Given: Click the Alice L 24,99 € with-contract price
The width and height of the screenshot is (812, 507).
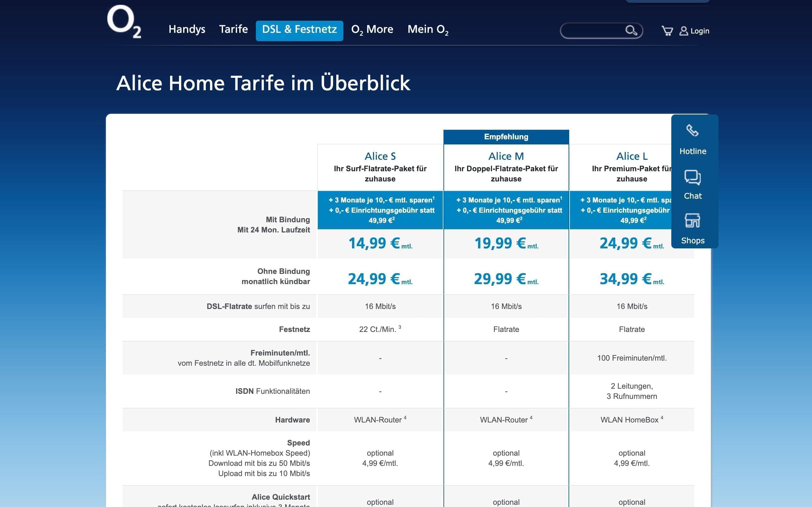Looking at the screenshot, I should [x=632, y=243].
